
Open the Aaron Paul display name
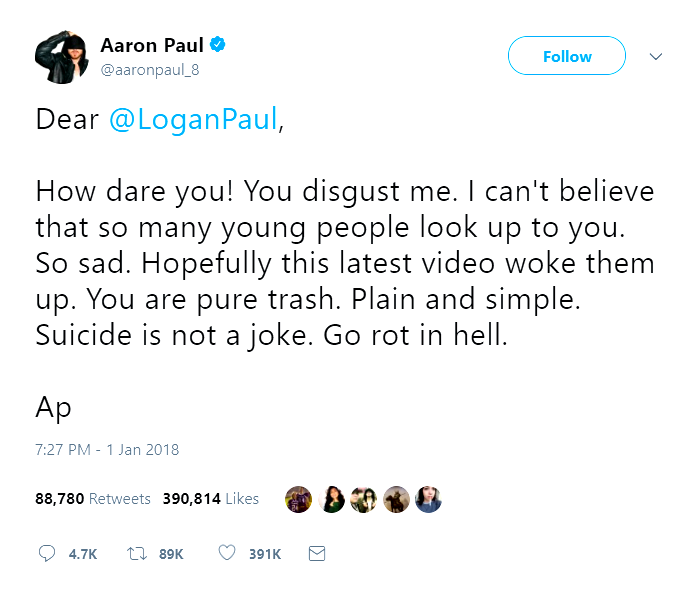pyautogui.click(x=152, y=45)
